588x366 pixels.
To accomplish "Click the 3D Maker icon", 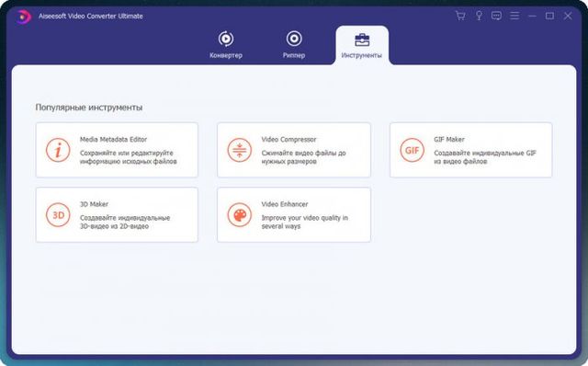I will [58, 214].
